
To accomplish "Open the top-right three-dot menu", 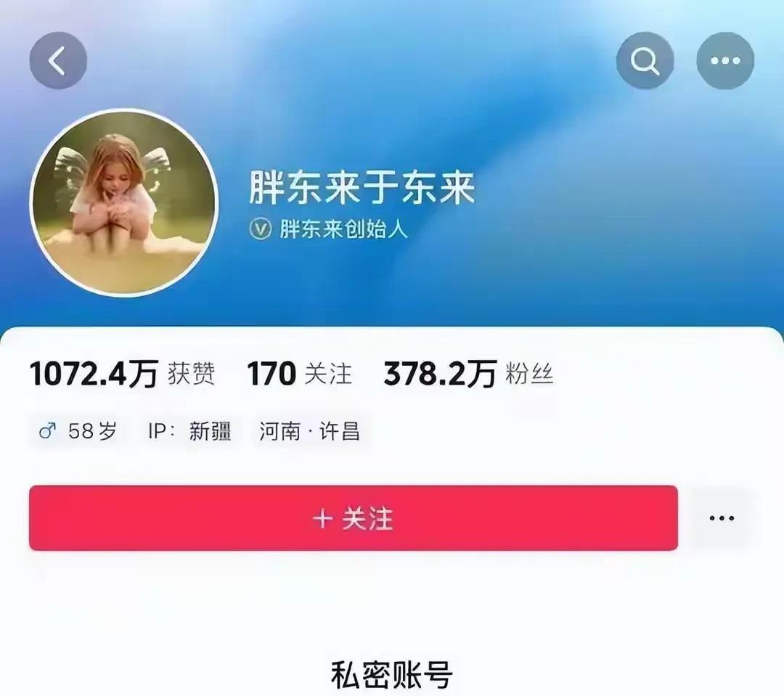I will pyautogui.click(x=725, y=60).
